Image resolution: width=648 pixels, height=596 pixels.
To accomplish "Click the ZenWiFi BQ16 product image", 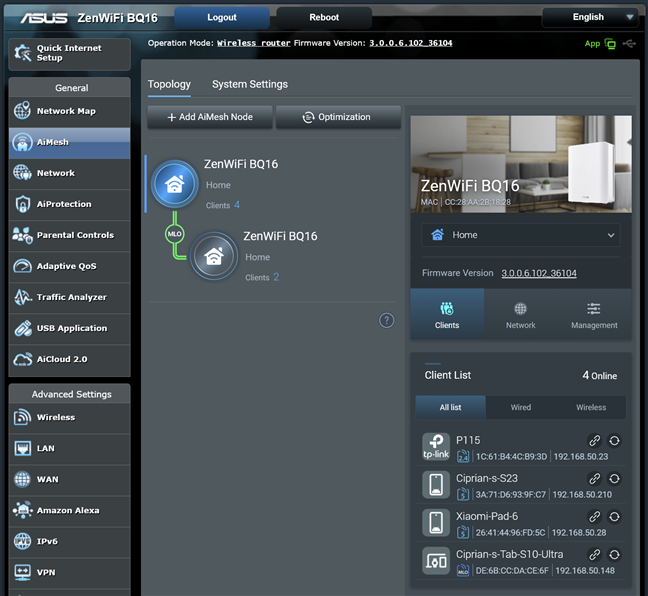I will (521, 164).
